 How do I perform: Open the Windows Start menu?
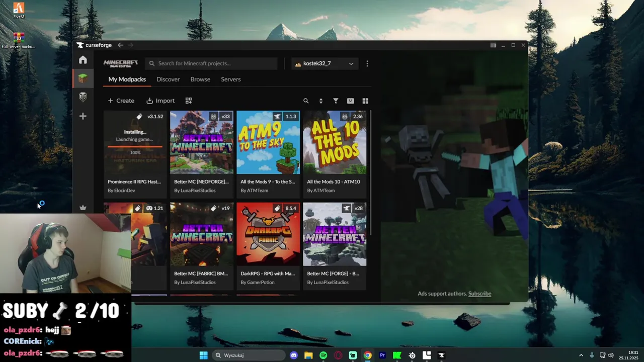click(203, 355)
